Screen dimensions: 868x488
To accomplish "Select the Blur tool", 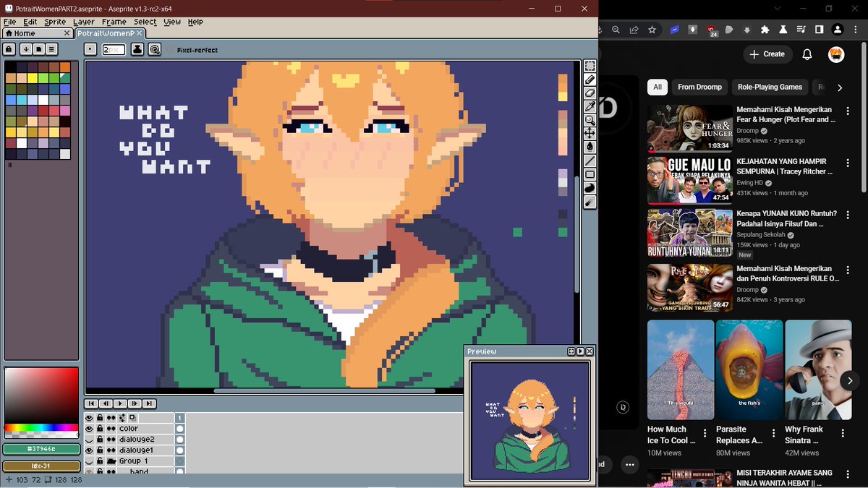I will tap(590, 202).
